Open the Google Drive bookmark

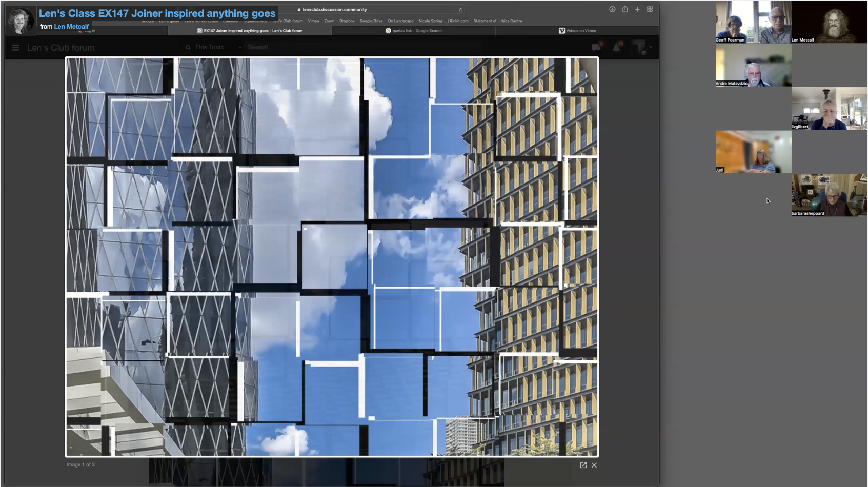[371, 21]
